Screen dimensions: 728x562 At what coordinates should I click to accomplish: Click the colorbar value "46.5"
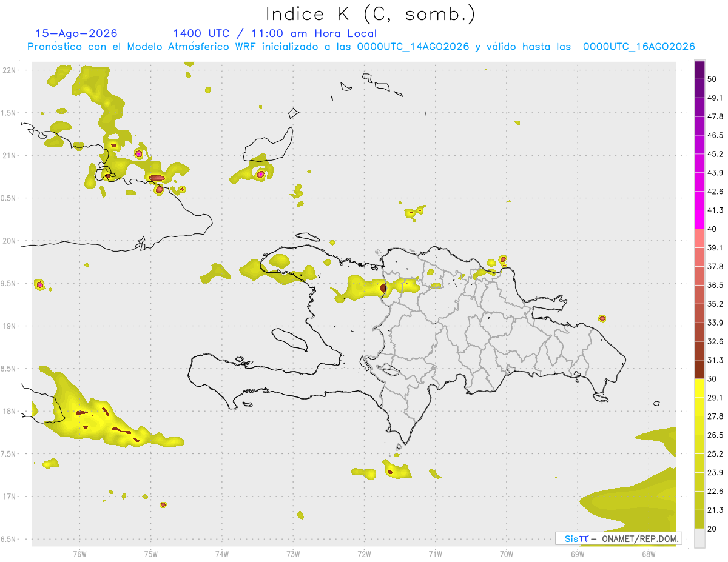(716, 136)
